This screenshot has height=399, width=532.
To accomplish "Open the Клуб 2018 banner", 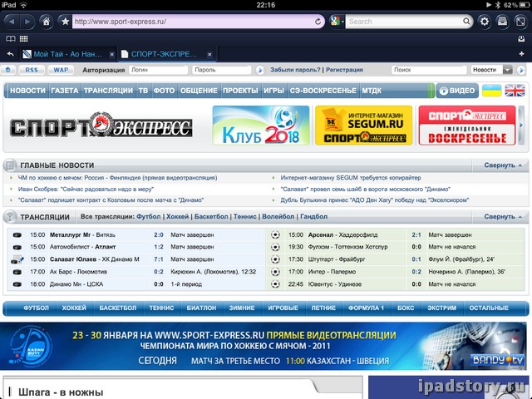I will 261,126.
